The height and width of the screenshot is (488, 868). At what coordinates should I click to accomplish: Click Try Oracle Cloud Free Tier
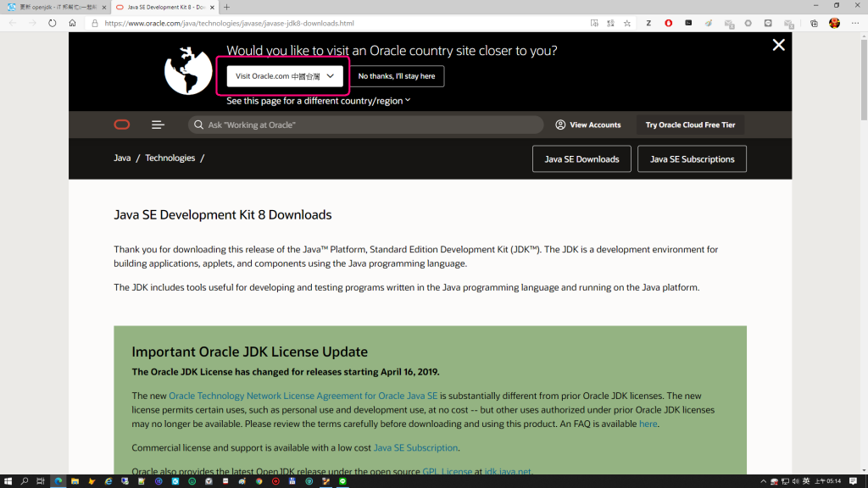[690, 125]
